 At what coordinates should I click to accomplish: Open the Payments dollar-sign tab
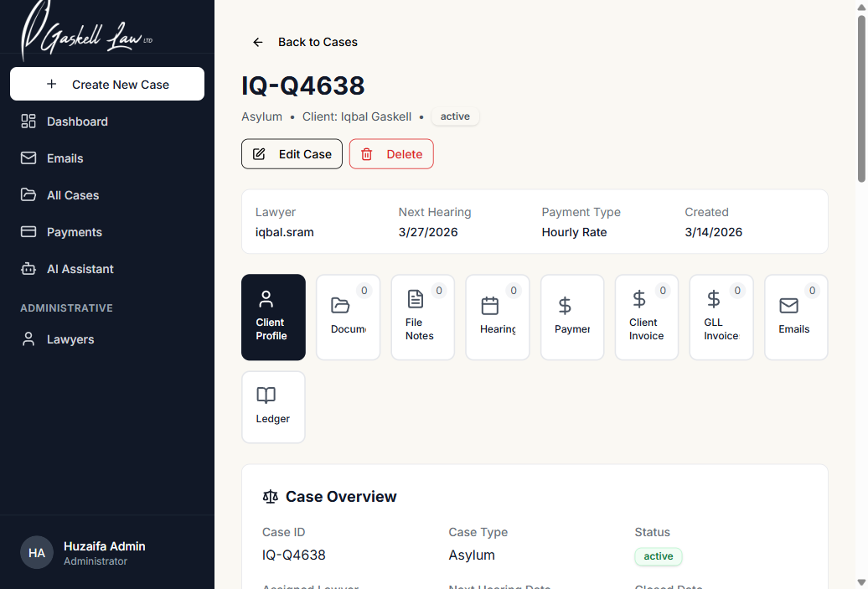click(572, 318)
